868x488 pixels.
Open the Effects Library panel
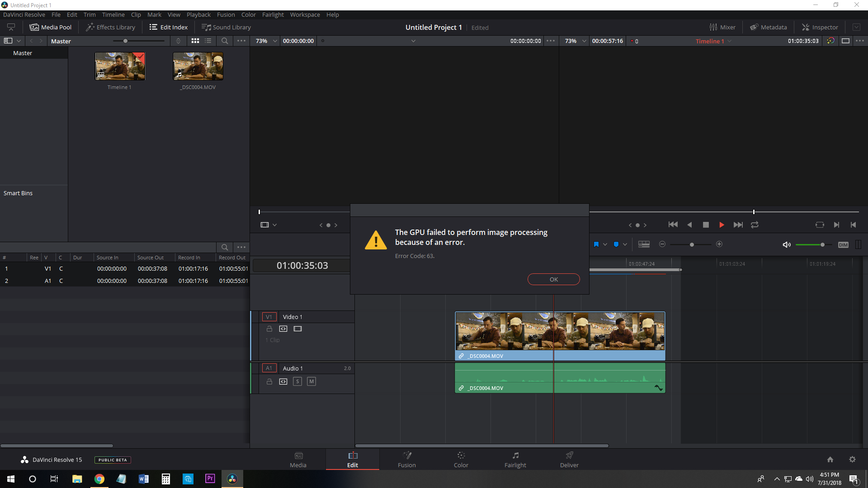coord(111,27)
